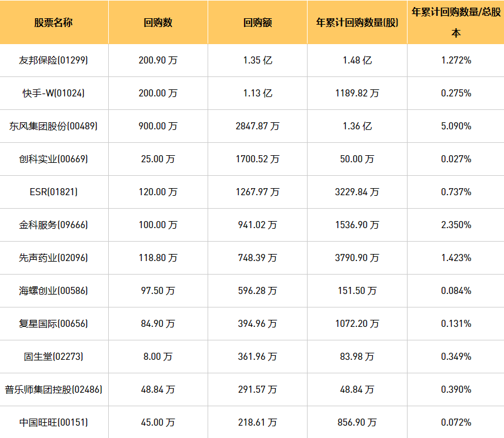Select the 普乐师集团控股(02486) stock name
The image size is (504, 438).
[x=54, y=390]
